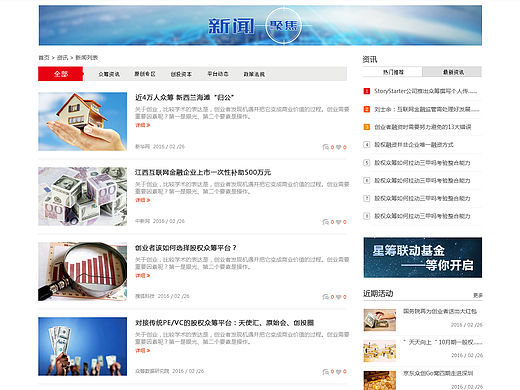Open the 刘士余 互联网金融 sidebar item

(427, 109)
